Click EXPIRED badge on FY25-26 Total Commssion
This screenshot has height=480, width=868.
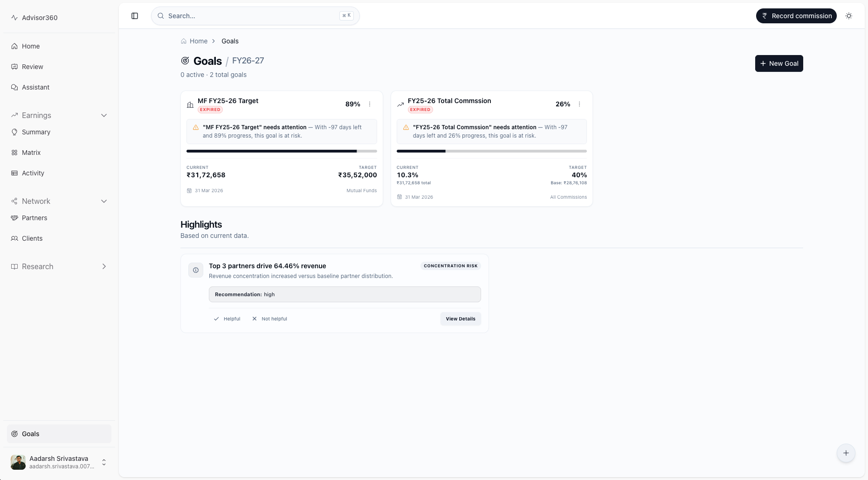[x=420, y=110]
